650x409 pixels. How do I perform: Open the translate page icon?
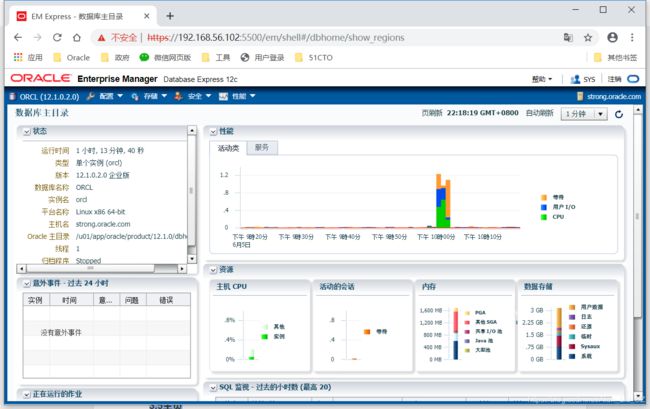pos(568,37)
